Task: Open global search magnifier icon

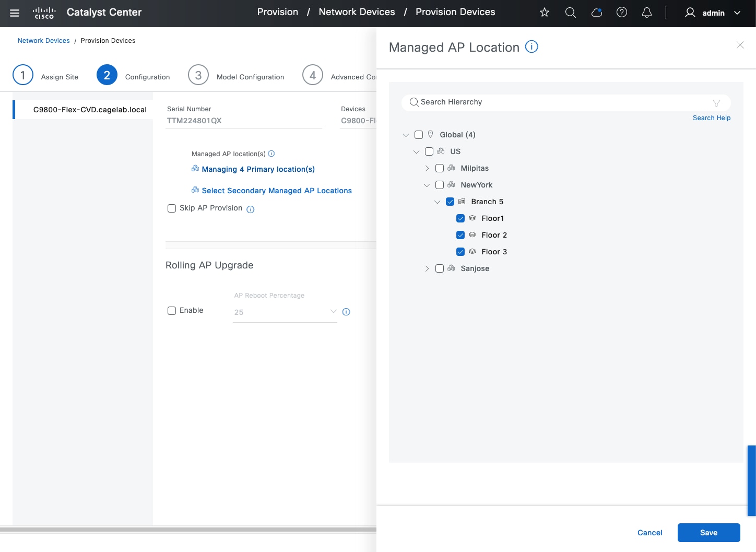Action: tap(571, 13)
